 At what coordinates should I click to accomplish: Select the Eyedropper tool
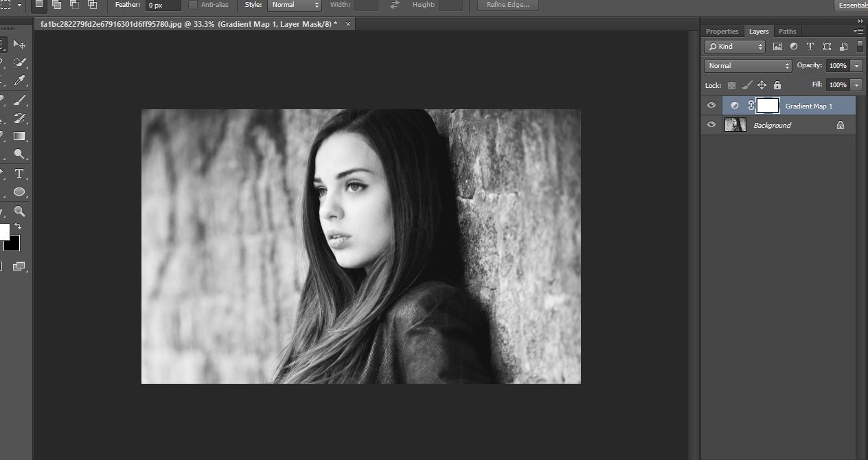[19, 81]
